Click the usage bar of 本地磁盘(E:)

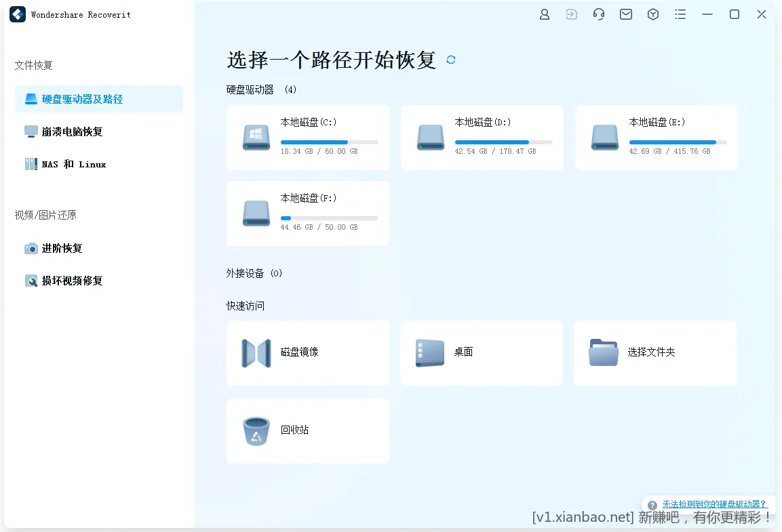[x=678, y=142]
